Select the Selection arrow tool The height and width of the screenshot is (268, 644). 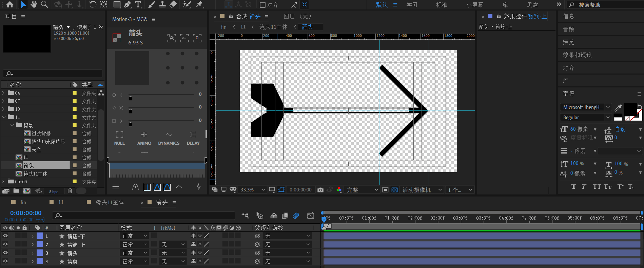click(x=23, y=4)
